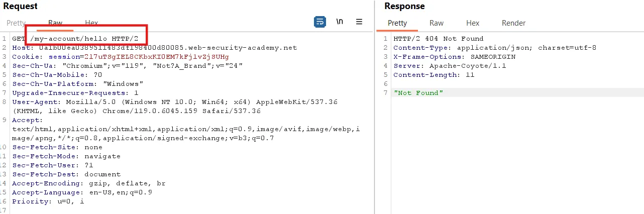The height and width of the screenshot is (214, 644).
Task: Toggle the \n non-printable characters button
Action: pos(340,22)
